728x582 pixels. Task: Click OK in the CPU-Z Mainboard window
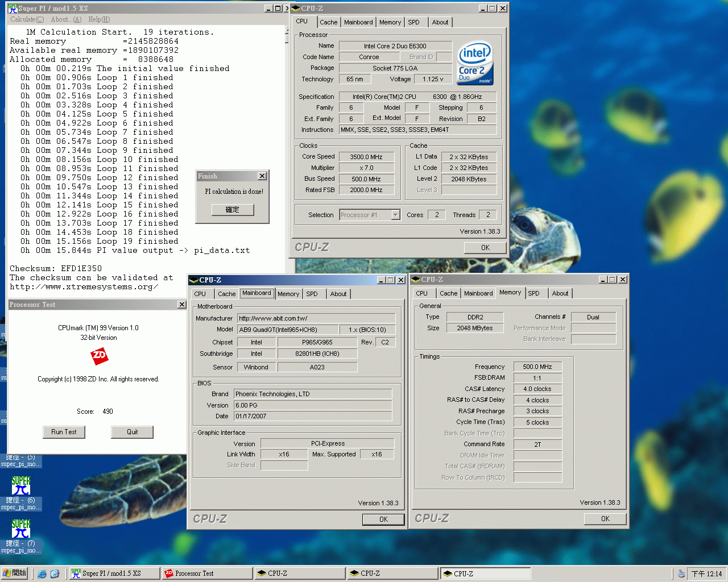click(x=384, y=519)
